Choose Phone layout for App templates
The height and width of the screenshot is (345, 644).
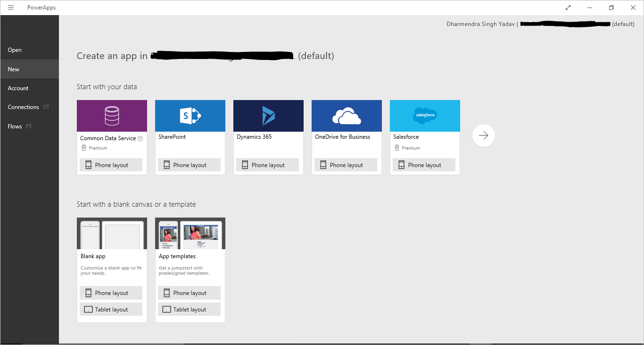click(189, 293)
